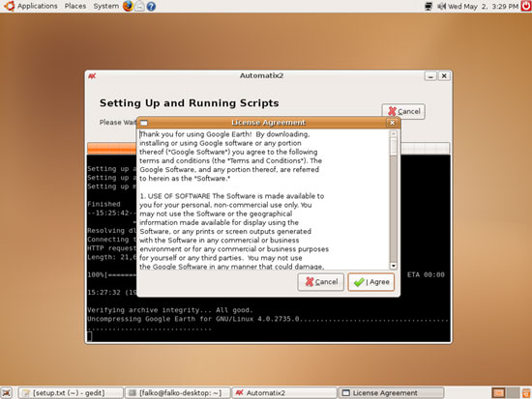Open the Help launcher icon
Screen dimensions: 532x399
pos(151,6)
